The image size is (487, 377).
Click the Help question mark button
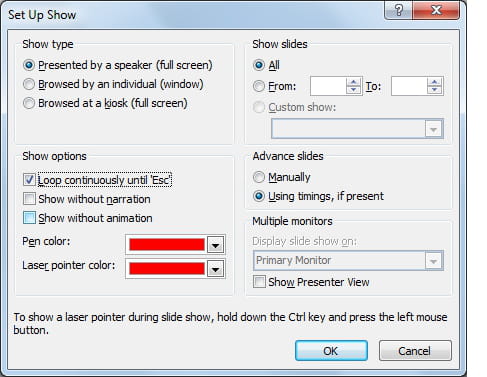point(398,11)
